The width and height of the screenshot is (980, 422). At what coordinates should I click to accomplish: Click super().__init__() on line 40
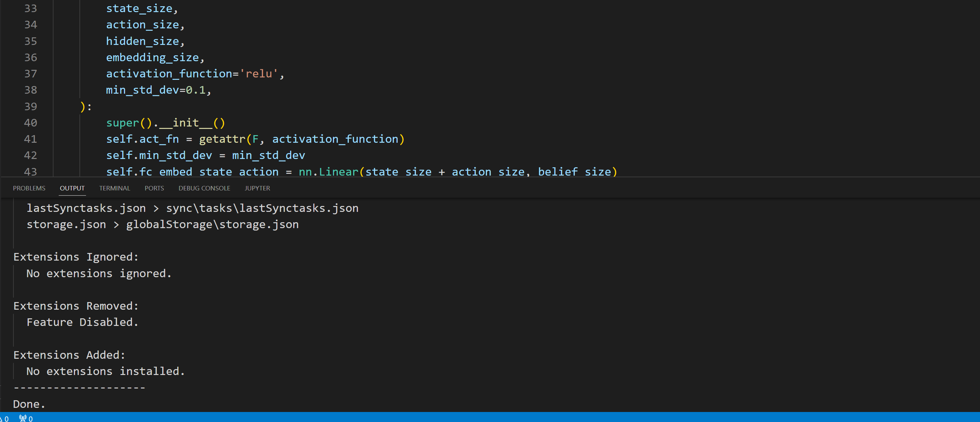click(x=165, y=123)
